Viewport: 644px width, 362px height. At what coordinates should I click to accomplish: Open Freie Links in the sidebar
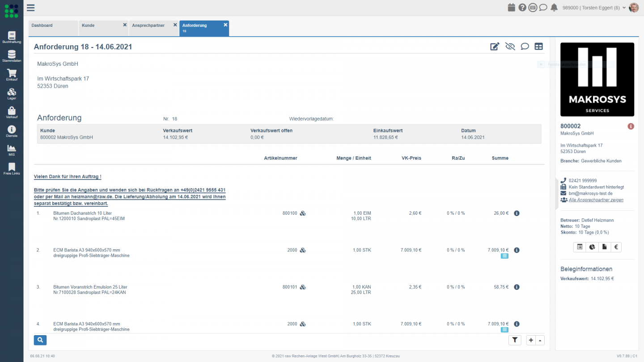point(12,169)
